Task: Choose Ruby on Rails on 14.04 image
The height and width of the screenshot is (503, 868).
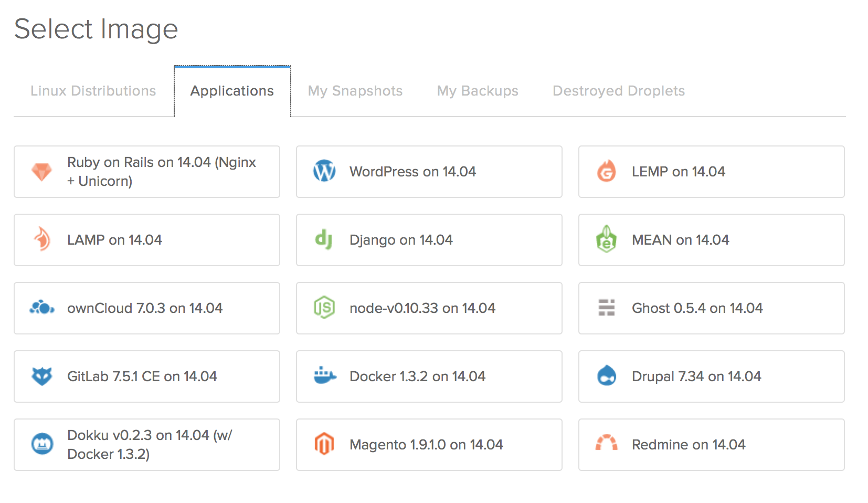Action: tap(147, 172)
